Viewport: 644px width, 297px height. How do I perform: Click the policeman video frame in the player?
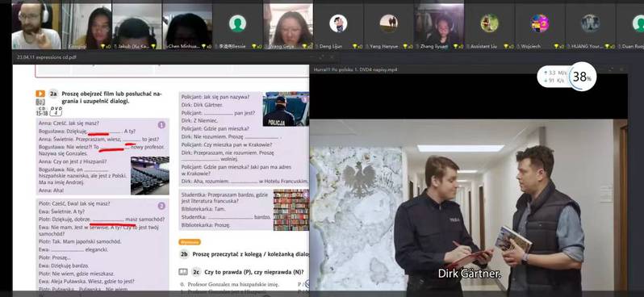(468, 205)
